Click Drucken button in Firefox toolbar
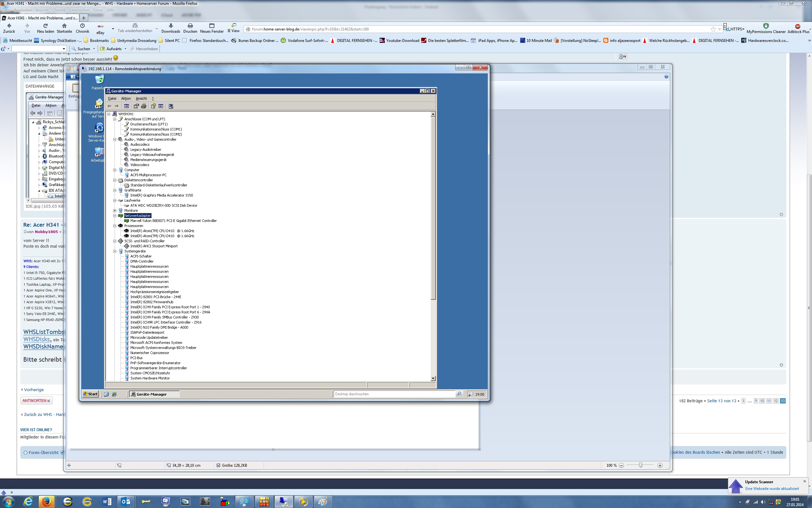 190,28
